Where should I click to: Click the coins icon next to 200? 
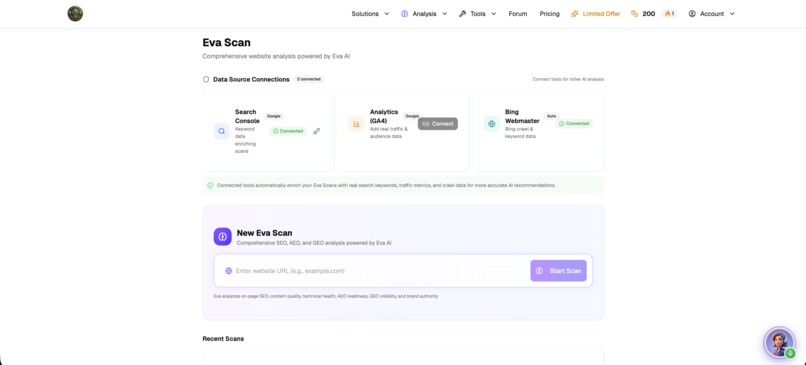(634, 14)
